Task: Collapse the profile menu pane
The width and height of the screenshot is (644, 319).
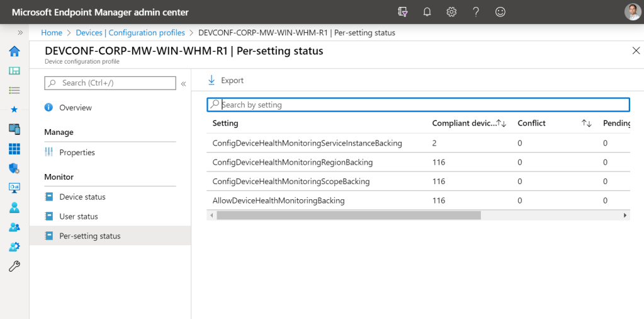Action: coord(183,83)
